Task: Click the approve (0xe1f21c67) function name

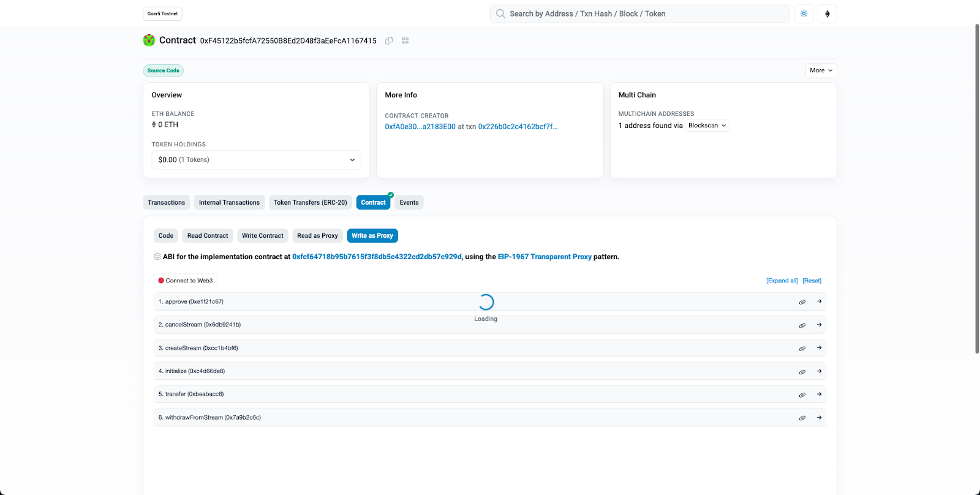Action: pyautogui.click(x=190, y=301)
